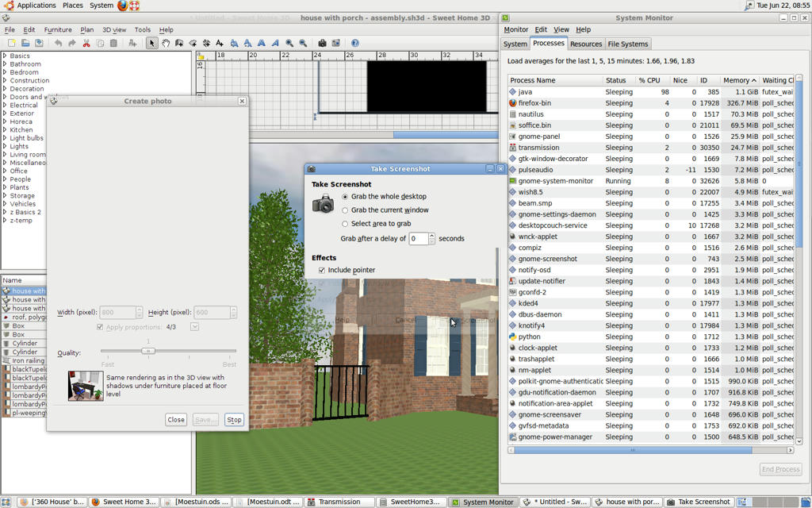Choose the Create walls tool

click(x=179, y=43)
